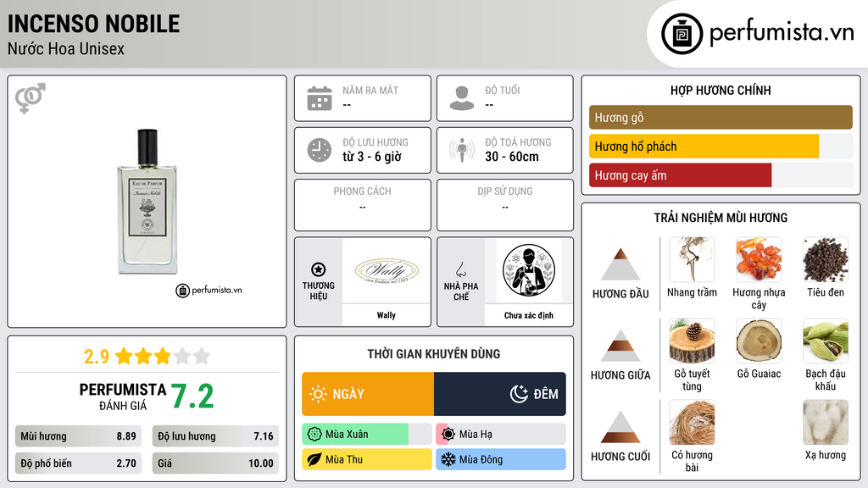The image size is (868, 488).
Task: Select the Đêm time segment
Action: tap(500, 394)
